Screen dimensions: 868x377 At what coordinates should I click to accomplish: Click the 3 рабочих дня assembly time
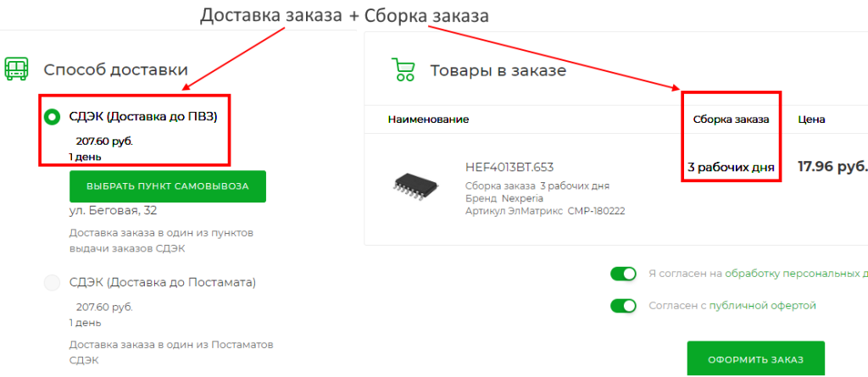[731, 167]
